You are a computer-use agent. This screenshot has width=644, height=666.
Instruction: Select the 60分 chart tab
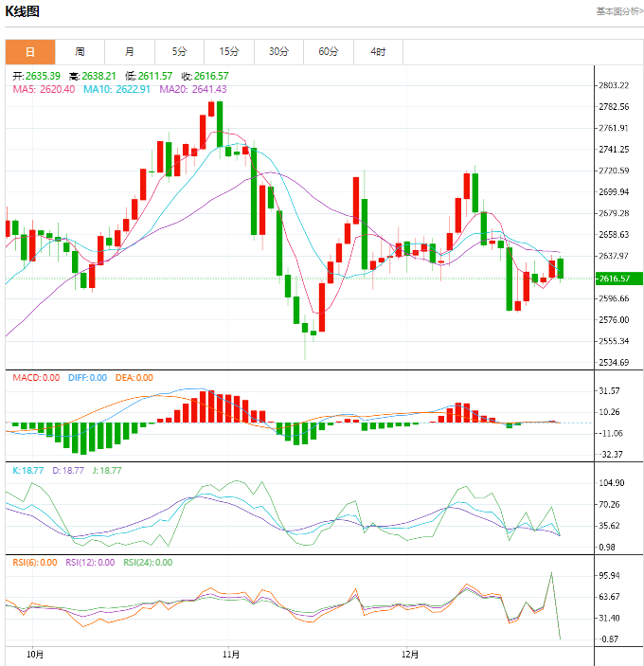[329, 52]
